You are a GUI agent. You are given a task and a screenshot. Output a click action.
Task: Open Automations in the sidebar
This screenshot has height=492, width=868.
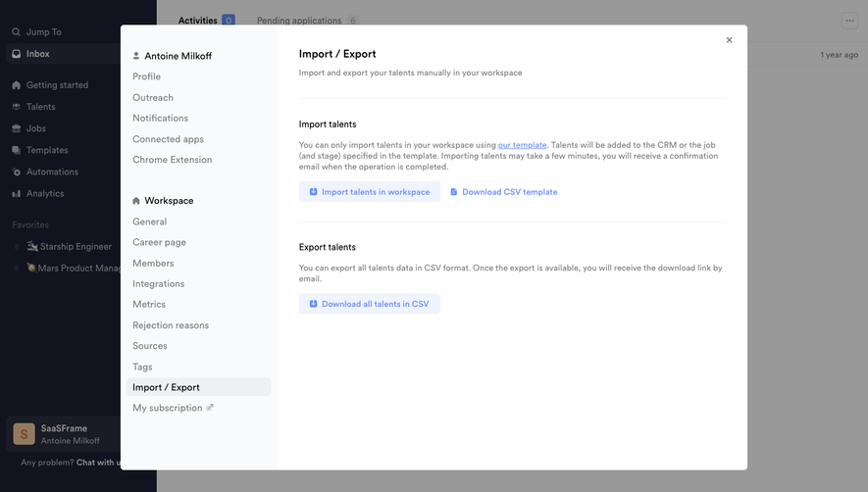pos(52,172)
